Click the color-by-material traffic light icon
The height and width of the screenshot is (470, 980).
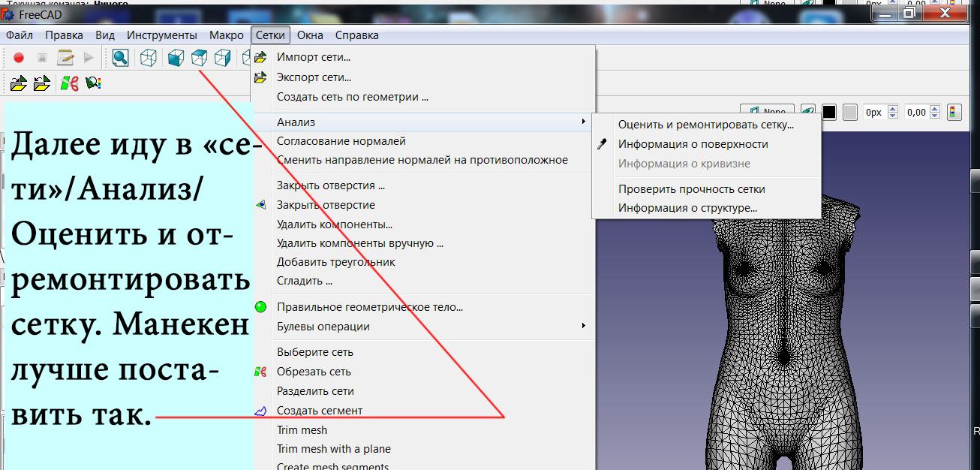[954, 113]
